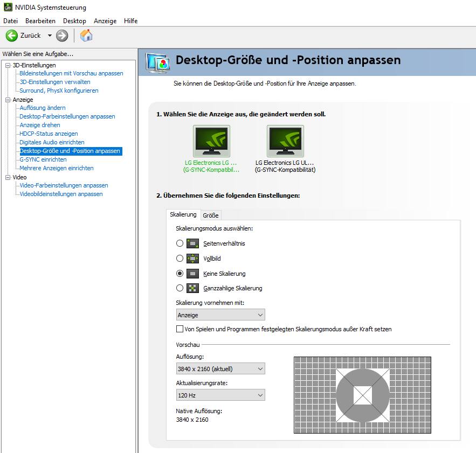
Task: Open G-SYNC einrichten
Action: (x=43, y=159)
